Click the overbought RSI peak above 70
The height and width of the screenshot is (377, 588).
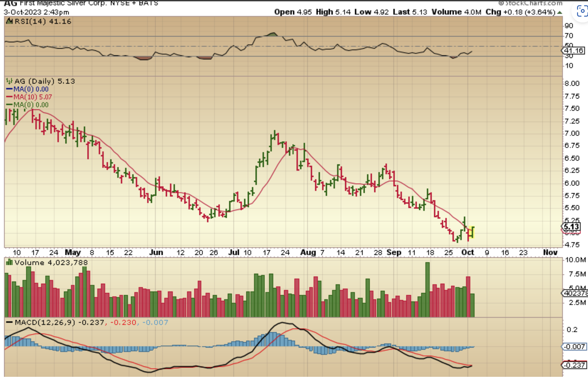pyautogui.click(x=273, y=34)
